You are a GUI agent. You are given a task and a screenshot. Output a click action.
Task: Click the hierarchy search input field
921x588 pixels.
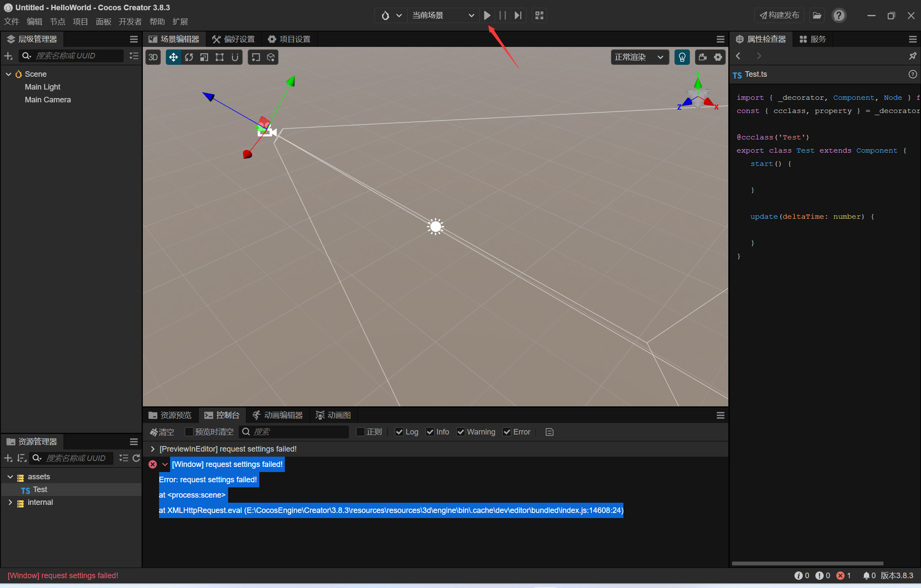77,56
